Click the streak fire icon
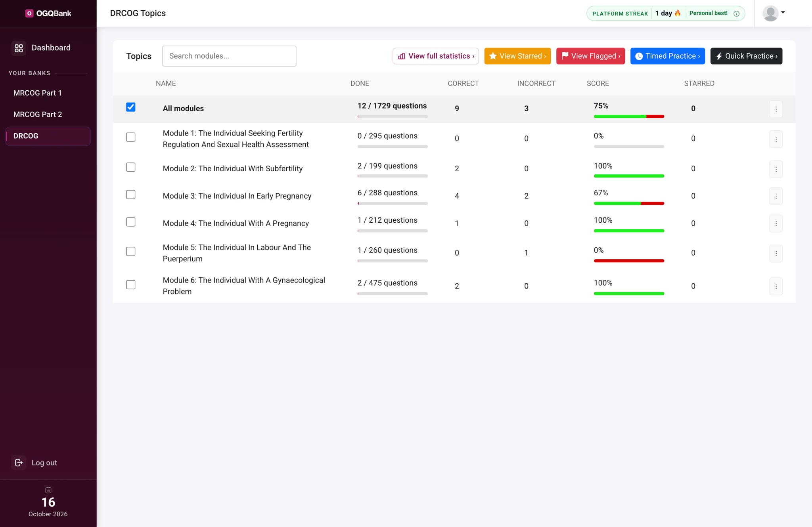Screen dimensions: 812x527 [x=678, y=13]
